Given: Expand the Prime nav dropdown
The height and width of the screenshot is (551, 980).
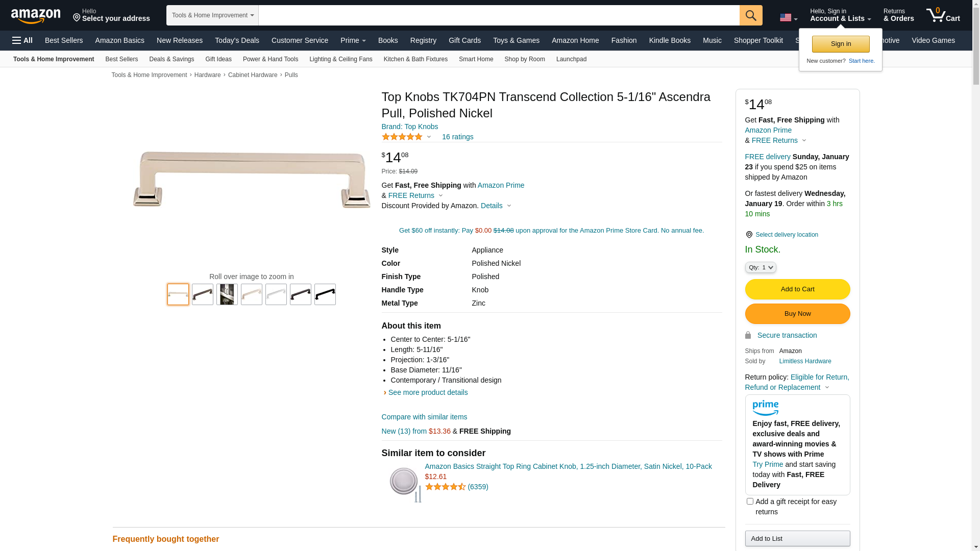Looking at the screenshot, I should click(x=353, y=40).
